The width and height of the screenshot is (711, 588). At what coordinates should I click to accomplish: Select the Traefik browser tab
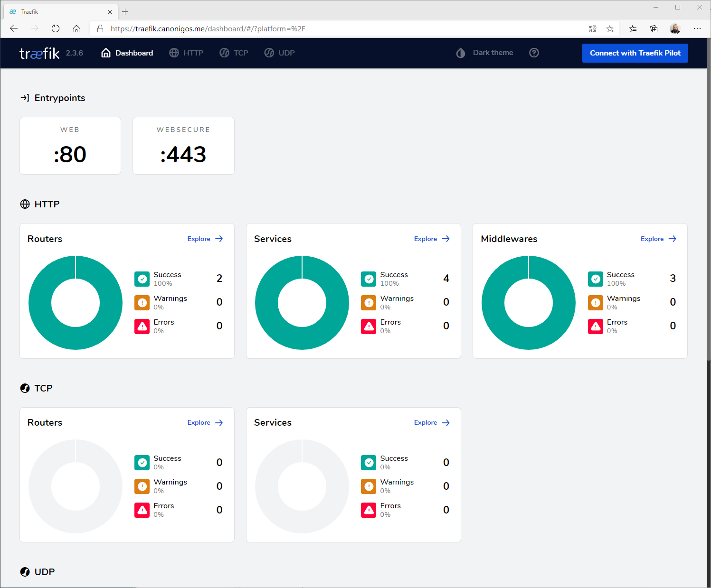[57, 11]
